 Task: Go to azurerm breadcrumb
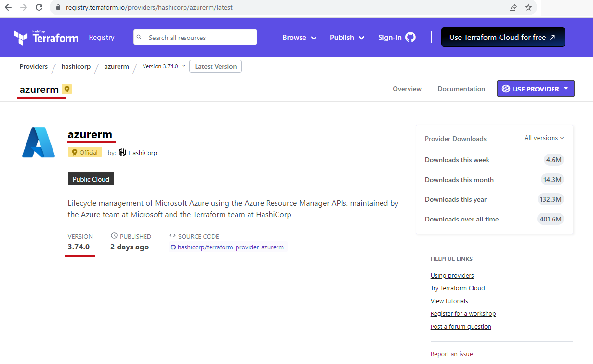tap(117, 66)
